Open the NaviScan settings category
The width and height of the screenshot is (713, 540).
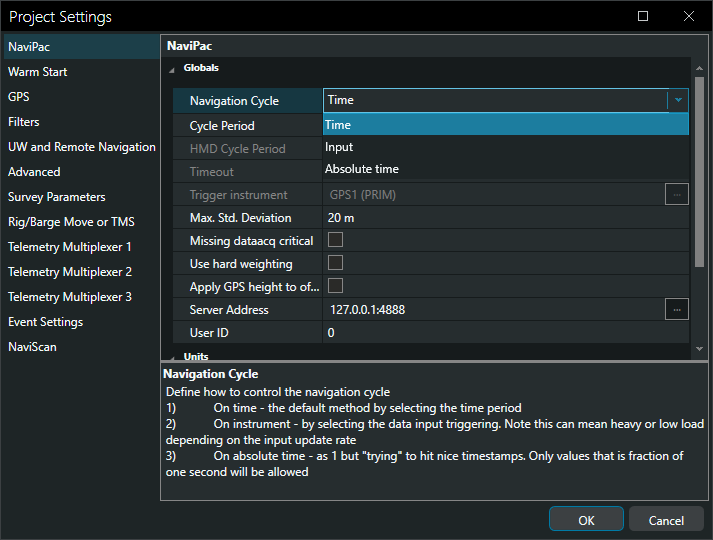pyautogui.click(x=81, y=347)
